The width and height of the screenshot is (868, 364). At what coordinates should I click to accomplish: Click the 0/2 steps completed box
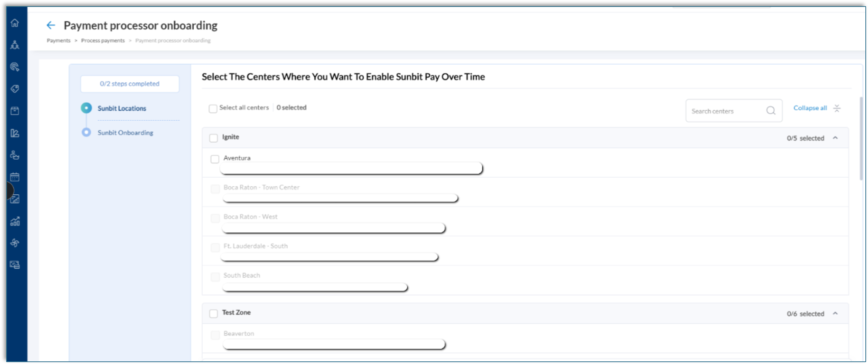coord(130,84)
